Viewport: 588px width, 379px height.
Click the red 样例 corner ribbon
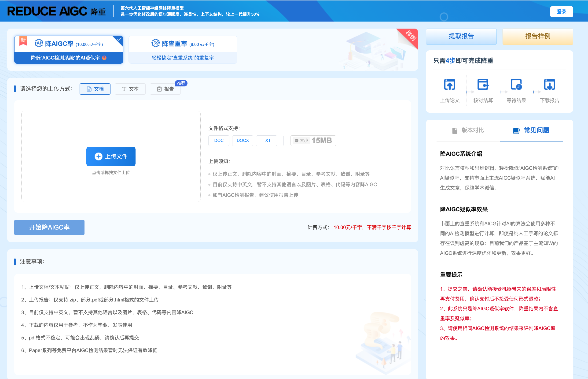click(x=410, y=36)
